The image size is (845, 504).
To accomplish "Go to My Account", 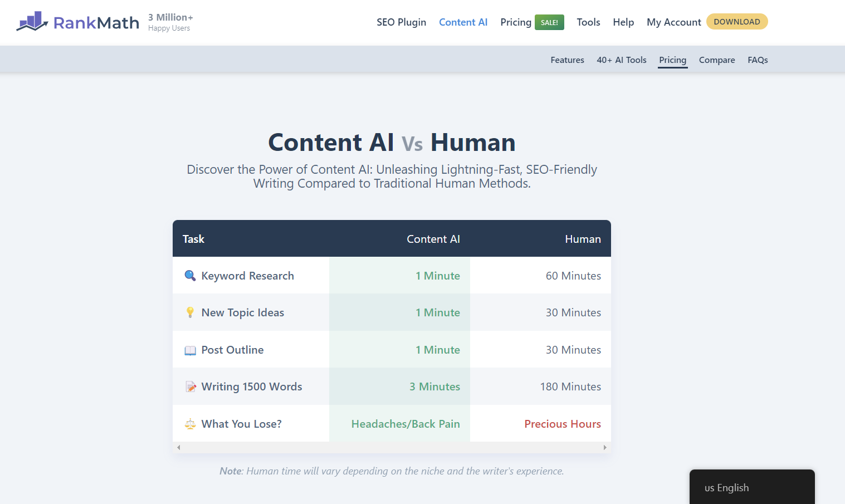I will coord(673,22).
